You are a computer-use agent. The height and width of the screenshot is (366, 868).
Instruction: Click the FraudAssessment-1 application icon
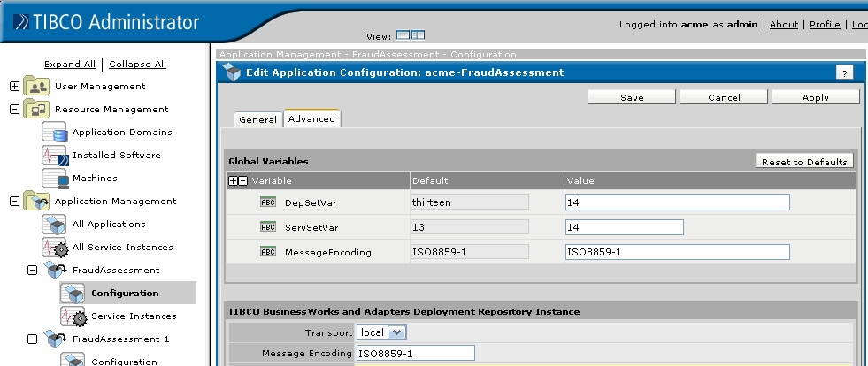(x=55, y=339)
